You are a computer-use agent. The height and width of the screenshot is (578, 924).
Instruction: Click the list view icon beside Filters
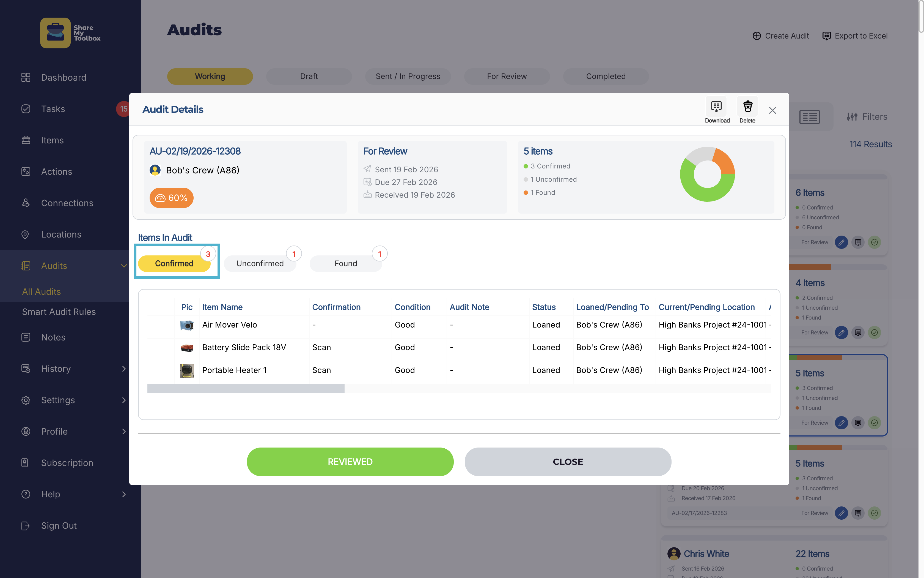pos(809,117)
